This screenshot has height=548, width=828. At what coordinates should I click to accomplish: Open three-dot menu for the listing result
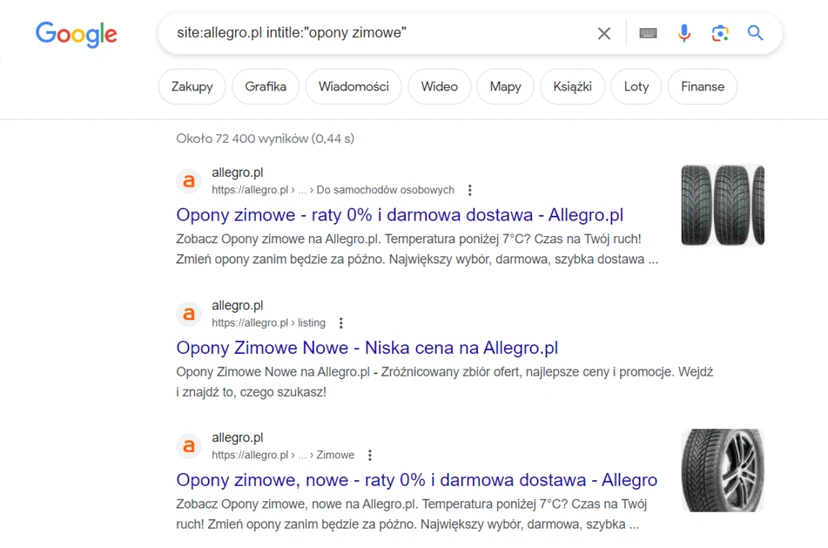click(341, 323)
